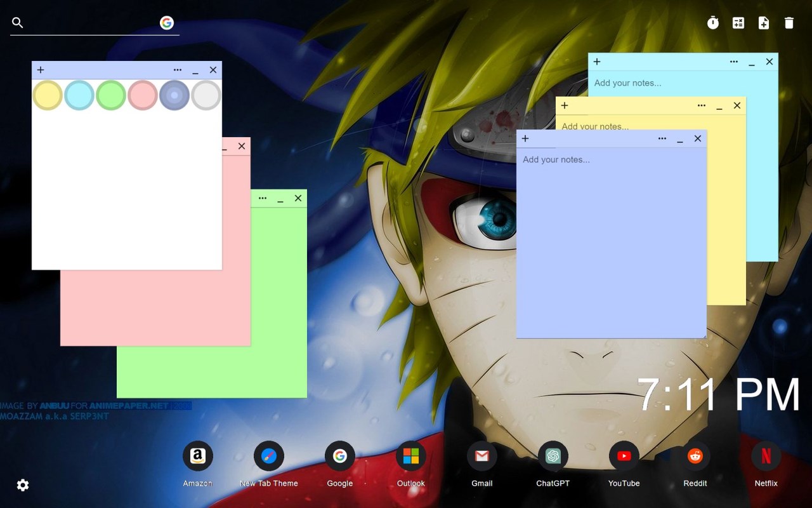
Task: Click the plus on the periwinkle note with placeholder text
Action: pyautogui.click(x=525, y=138)
